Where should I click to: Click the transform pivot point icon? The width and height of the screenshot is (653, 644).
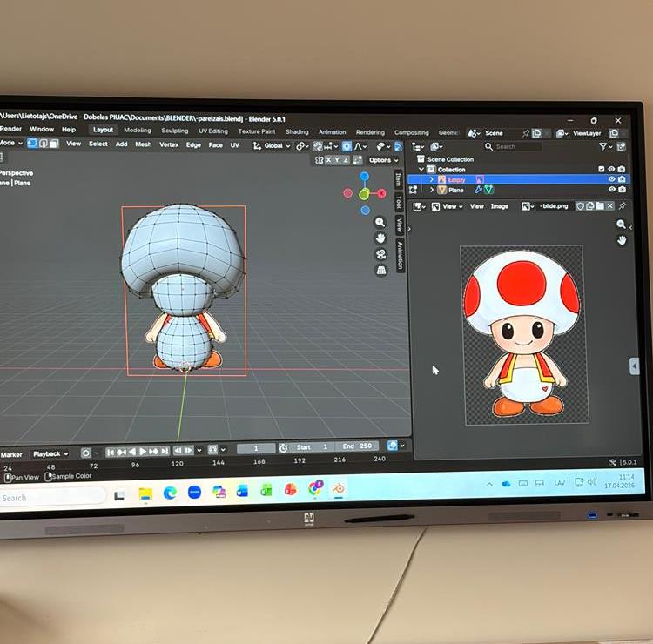point(302,146)
